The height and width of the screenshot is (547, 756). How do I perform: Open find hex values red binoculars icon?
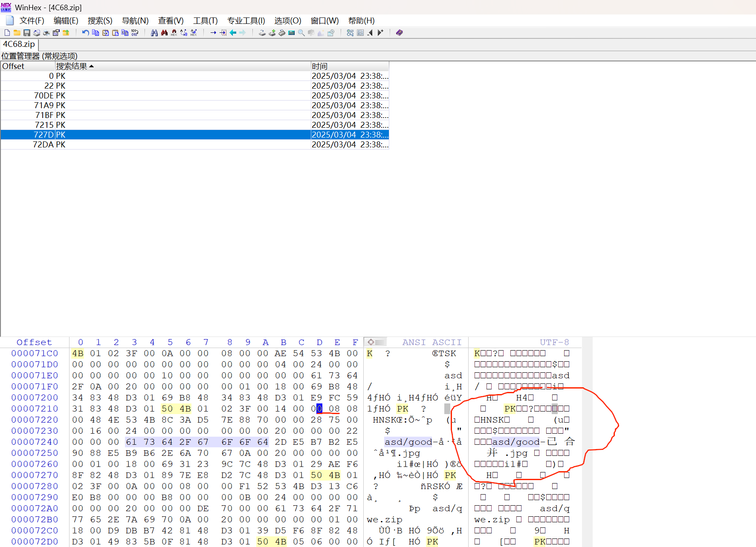pyautogui.click(x=164, y=33)
